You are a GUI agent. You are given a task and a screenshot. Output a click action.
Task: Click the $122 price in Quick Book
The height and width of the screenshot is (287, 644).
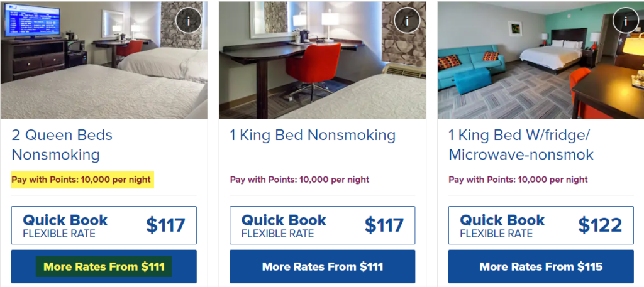point(600,225)
